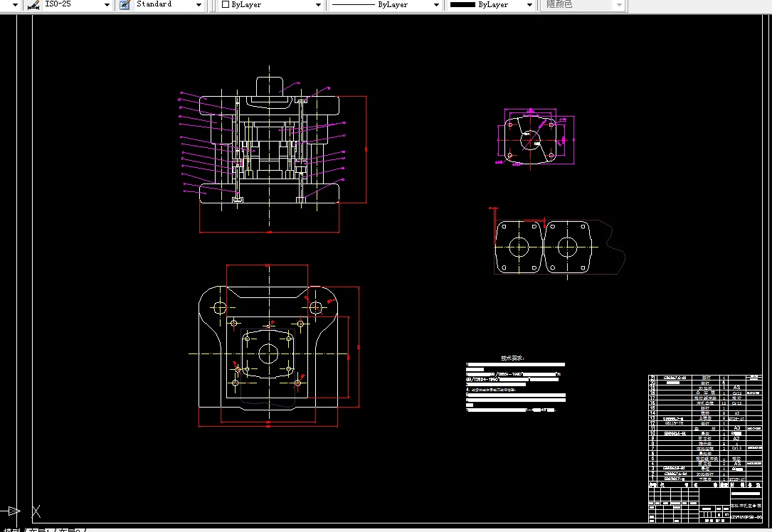Switch to the 模型 model tab

12,530
